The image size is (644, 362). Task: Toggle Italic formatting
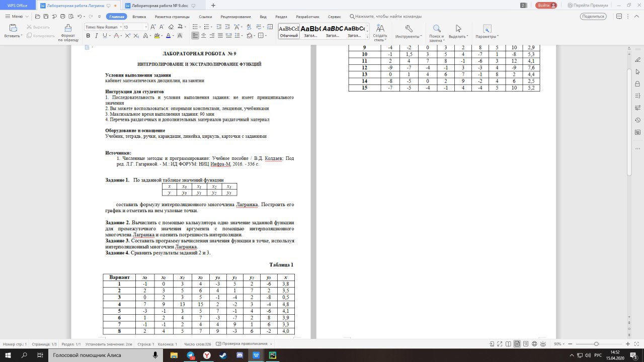pos(97,36)
